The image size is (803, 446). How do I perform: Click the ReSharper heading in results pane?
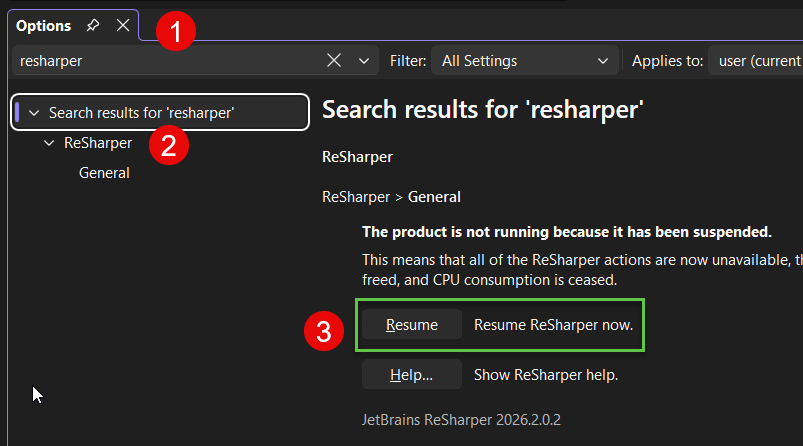coord(357,157)
